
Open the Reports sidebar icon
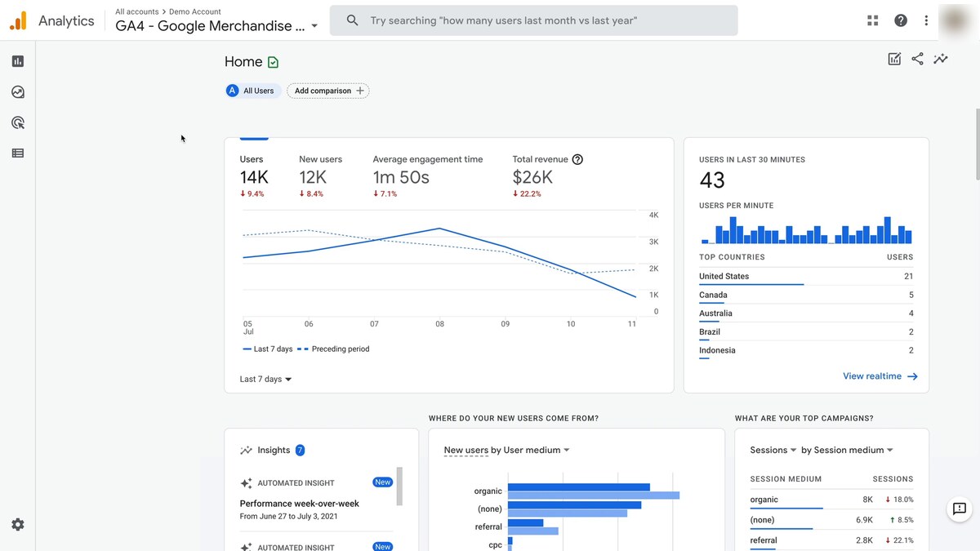(x=18, y=61)
